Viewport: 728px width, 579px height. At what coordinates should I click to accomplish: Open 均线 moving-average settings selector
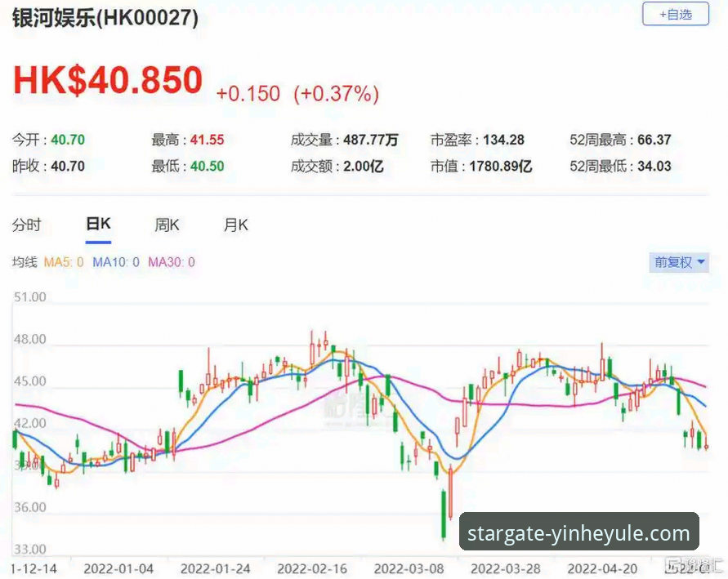pos(25,262)
